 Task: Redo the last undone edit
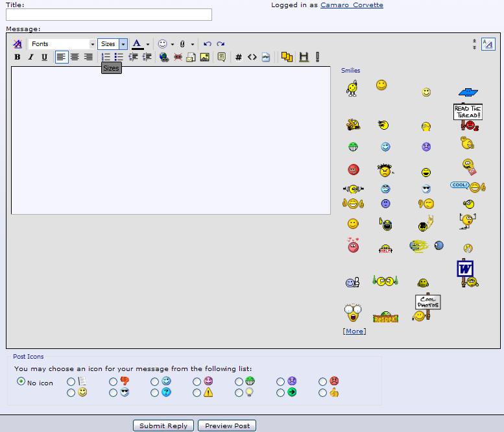[x=221, y=43]
